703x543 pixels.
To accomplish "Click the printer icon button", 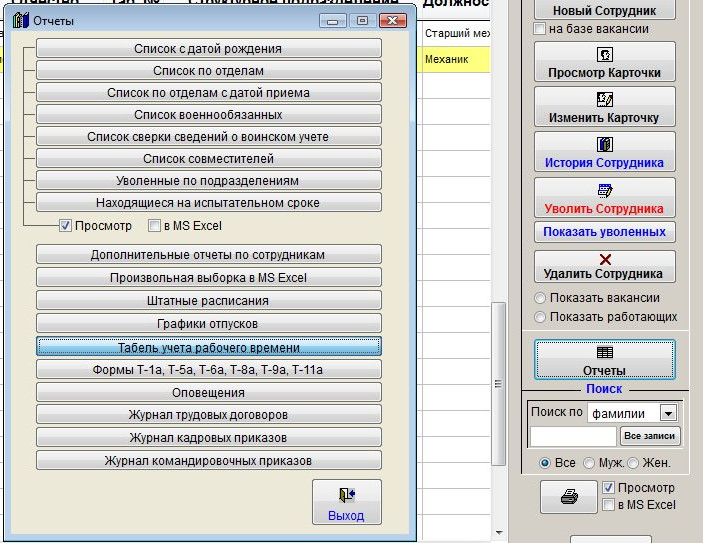I will 569,497.
